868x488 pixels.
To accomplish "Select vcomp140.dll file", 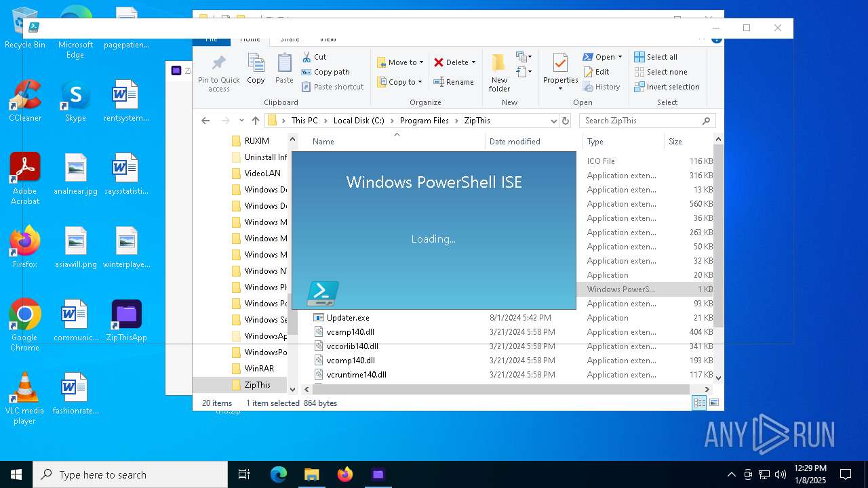I will click(351, 361).
